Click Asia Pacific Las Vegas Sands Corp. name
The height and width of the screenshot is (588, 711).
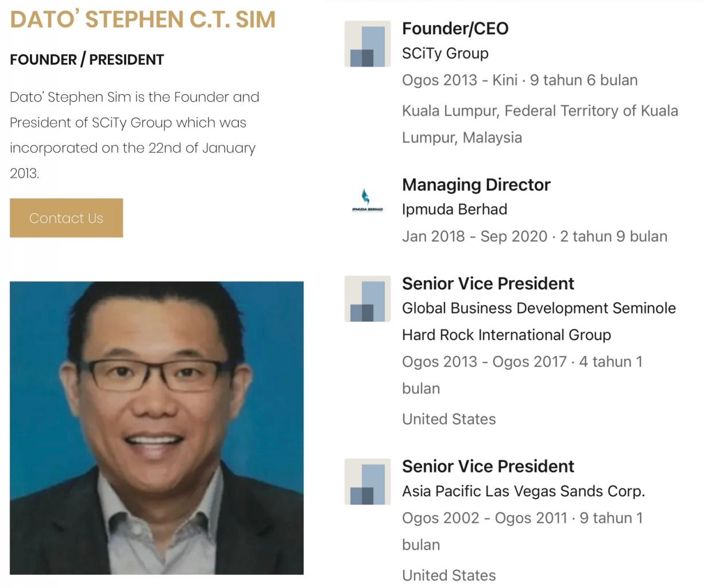pyautogui.click(x=523, y=492)
